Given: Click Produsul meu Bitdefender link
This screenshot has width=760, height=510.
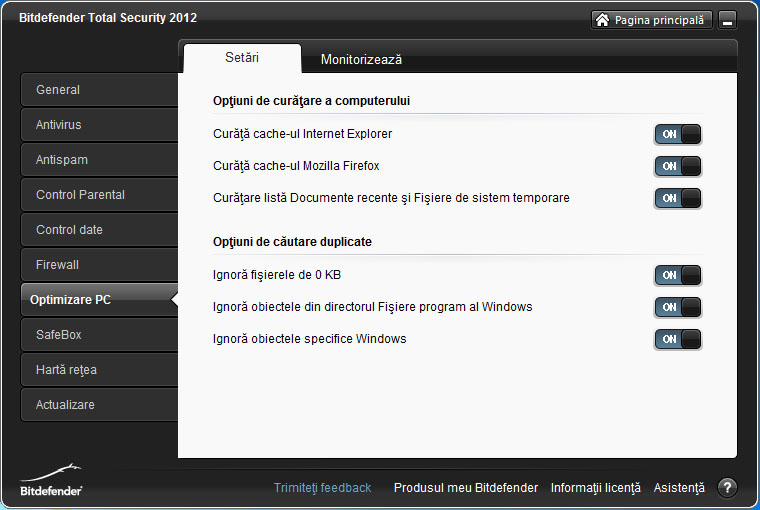Looking at the screenshot, I should pos(466,488).
